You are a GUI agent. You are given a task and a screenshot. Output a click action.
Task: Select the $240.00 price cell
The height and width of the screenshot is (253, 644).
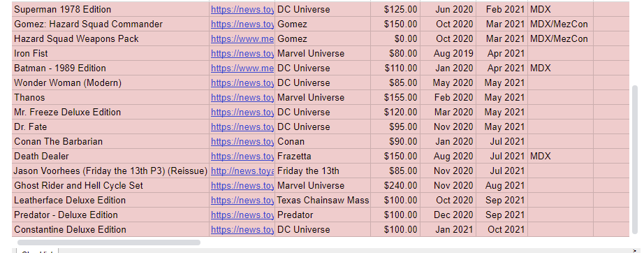[395, 186]
